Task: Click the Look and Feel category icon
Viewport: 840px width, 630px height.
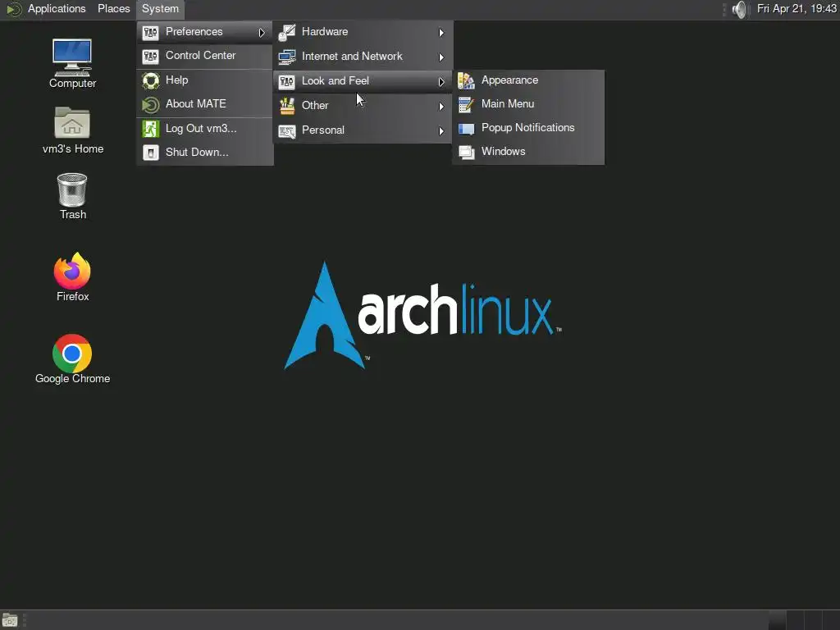Action: pos(287,81)
